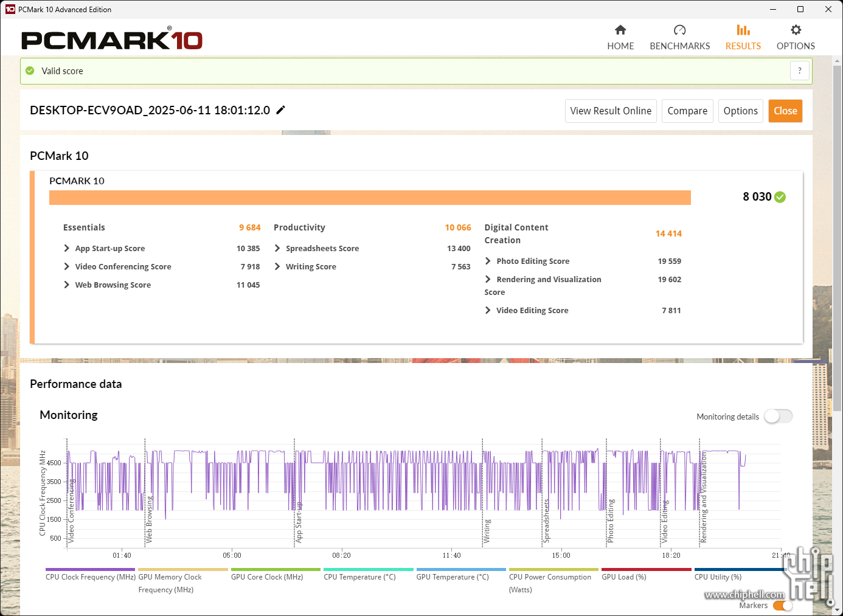Click the Productivity score 10 066

458,227
